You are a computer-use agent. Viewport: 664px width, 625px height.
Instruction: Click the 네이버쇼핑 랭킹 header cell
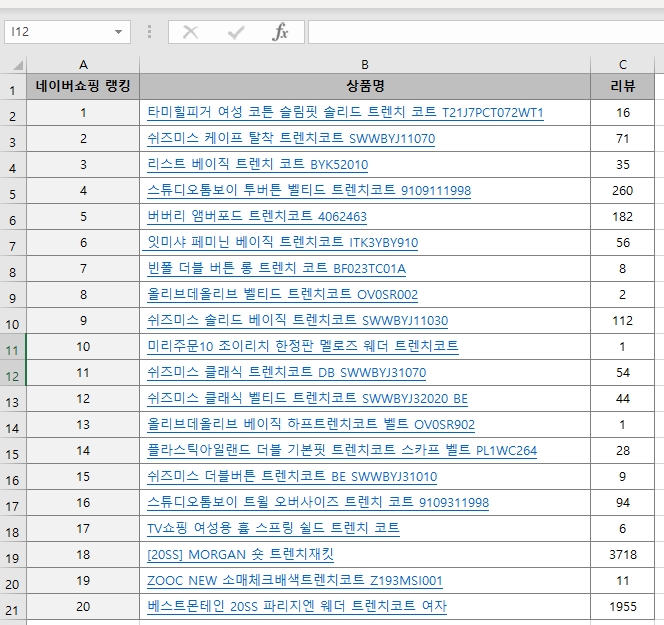[83, 86]
